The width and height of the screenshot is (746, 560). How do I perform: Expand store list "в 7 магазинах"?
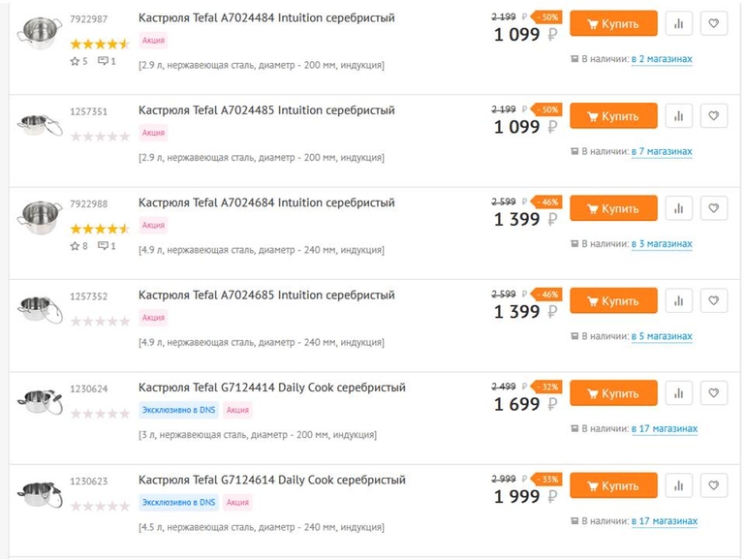coord(661,152)
